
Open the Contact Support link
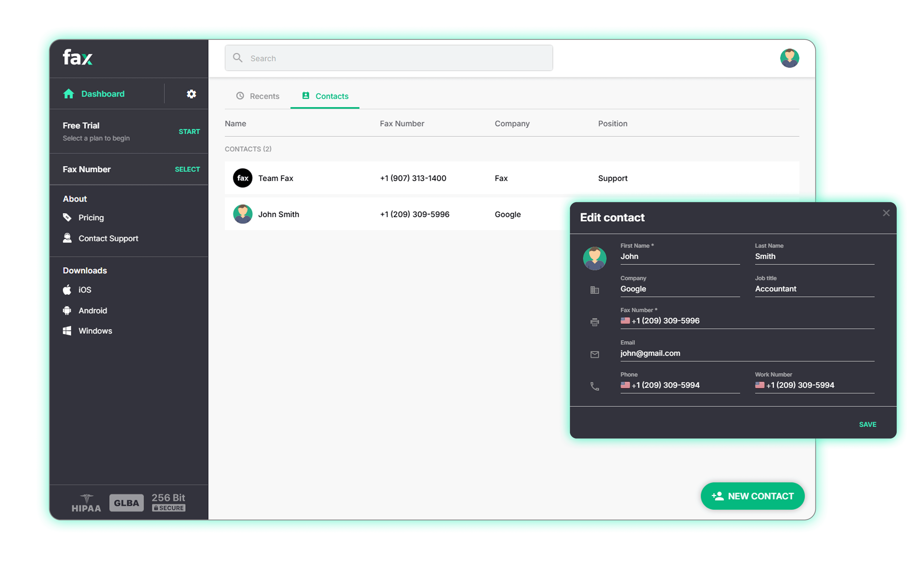[x=108, y=239]
